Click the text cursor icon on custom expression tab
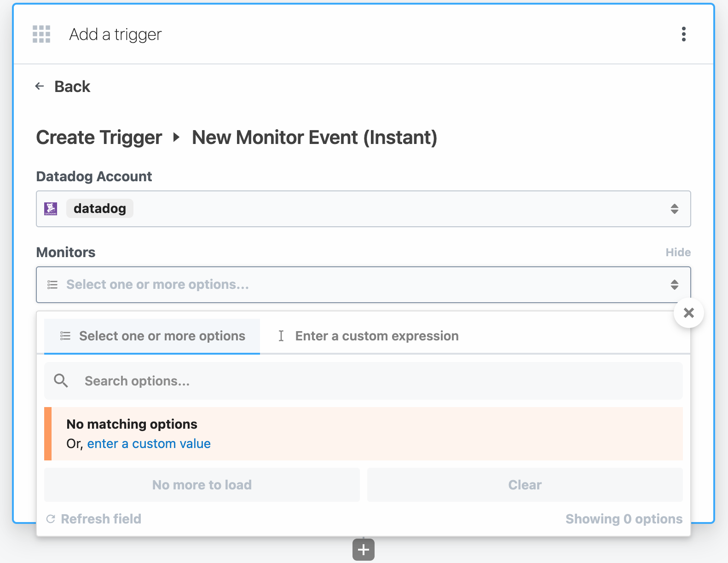Screen dimensions: 728x563 (x=281, y=336)
